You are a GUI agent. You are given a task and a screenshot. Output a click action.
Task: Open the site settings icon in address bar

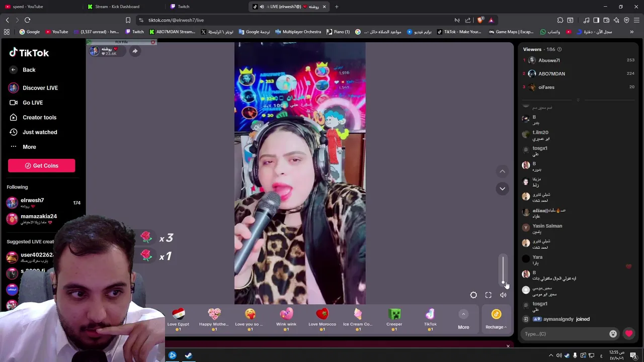tap(141, 20)
